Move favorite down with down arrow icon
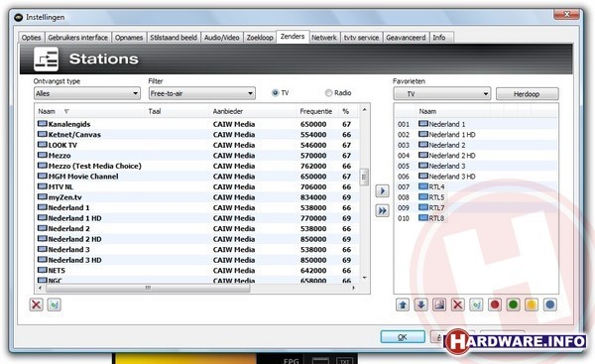The width and height of the screenshot is (595, 364). [420, 304]
